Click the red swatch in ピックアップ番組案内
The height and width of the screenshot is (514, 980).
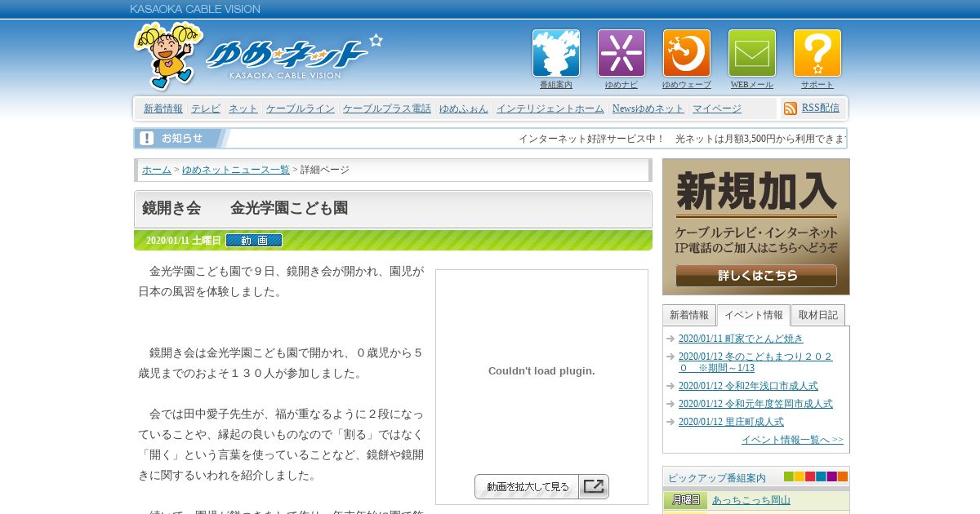click(x=810, y=476)
